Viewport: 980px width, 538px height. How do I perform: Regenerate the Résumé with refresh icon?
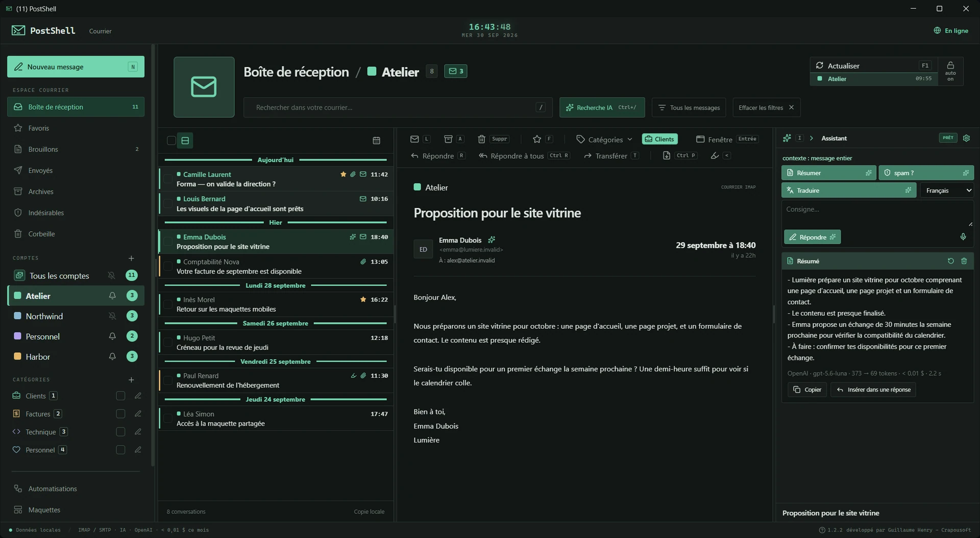pos(951,261)
